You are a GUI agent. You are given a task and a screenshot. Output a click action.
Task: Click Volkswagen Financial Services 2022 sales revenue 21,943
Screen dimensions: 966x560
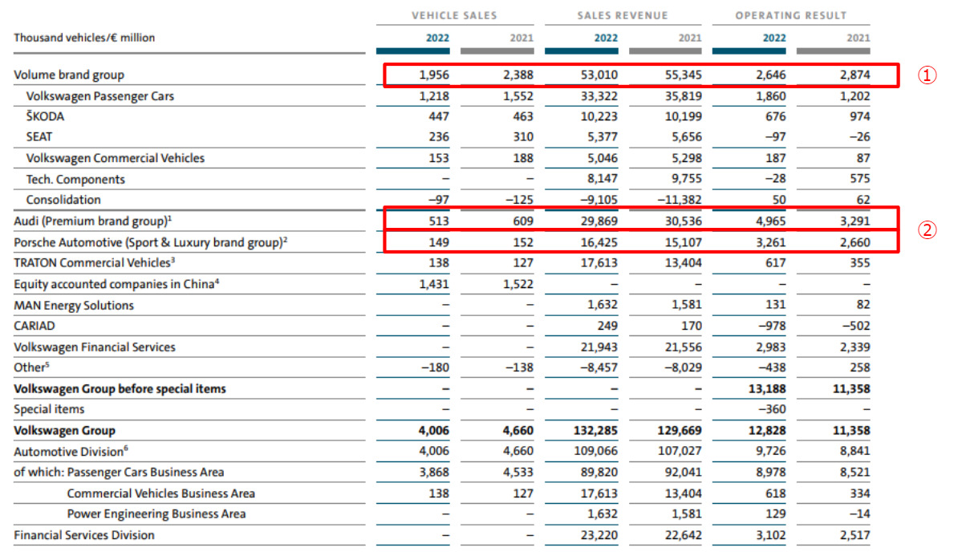(x=598, y=347)
